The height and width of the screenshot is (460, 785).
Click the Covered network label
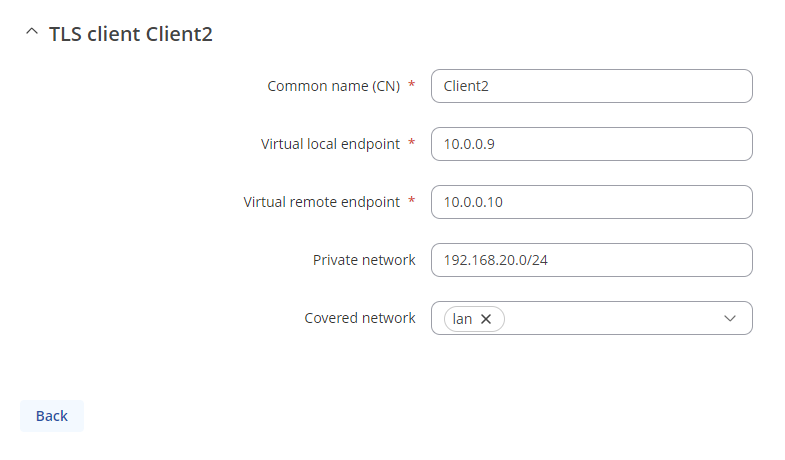tap(360, 318)
